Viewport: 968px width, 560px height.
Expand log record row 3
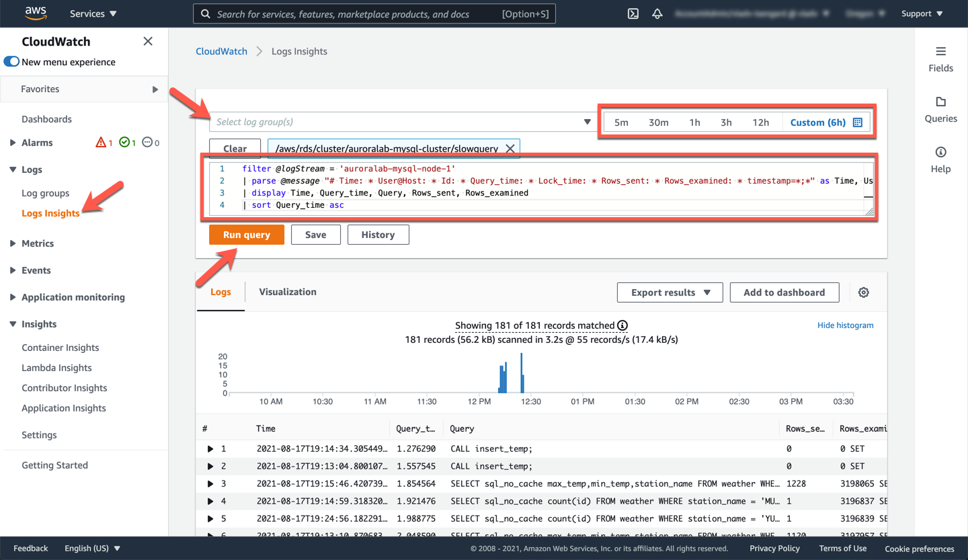210,484
